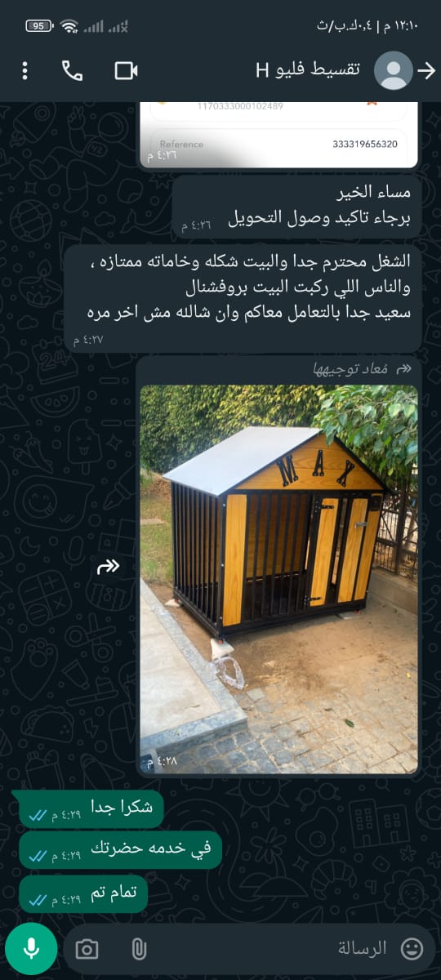
Task: Start a voice call with the contact
Action: tap(73, 71)
